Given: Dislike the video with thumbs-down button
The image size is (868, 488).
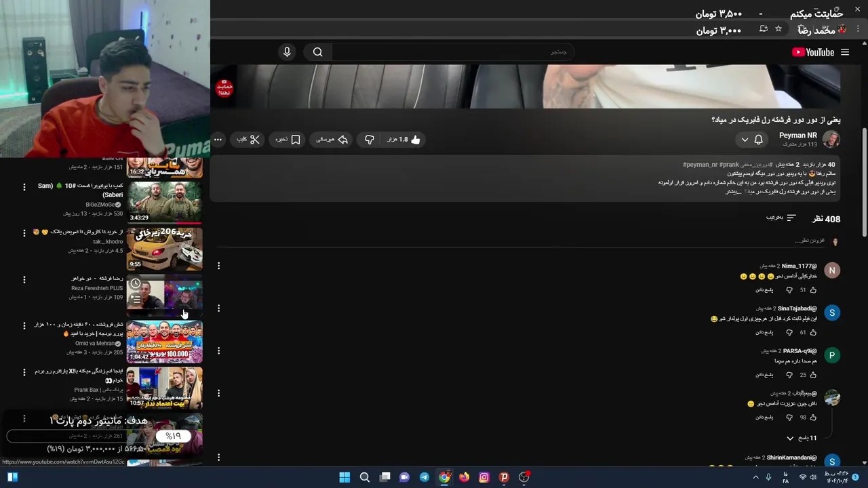Looking at the screenshot, I should (x=370, y=140).
